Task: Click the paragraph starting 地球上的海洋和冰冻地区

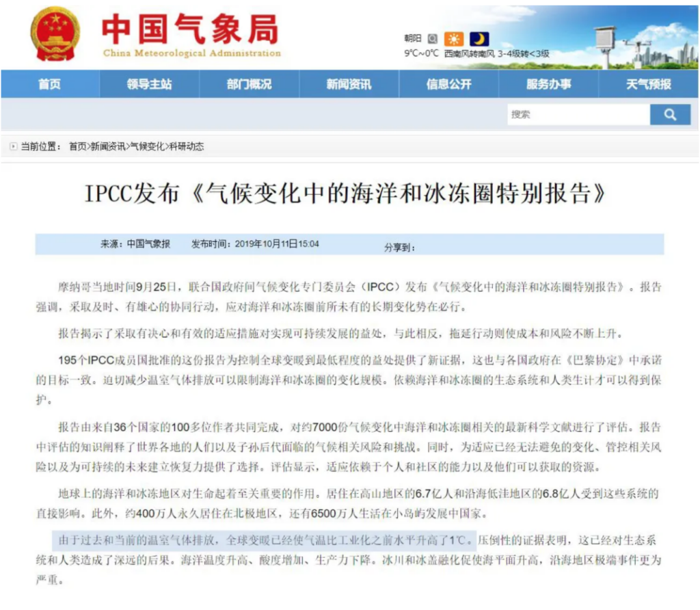Action: (349, 504)
